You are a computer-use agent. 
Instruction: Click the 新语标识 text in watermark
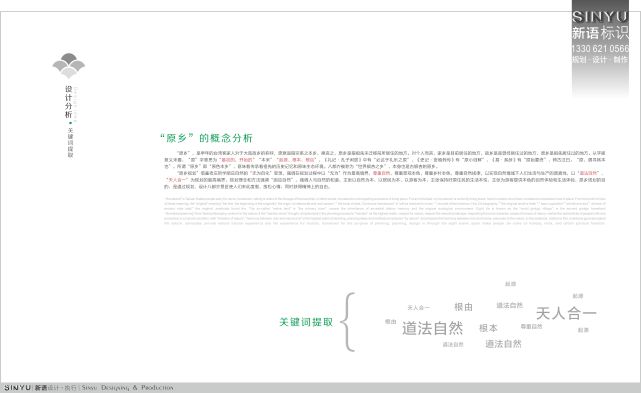pyautogui.click(x=600, y=33)
